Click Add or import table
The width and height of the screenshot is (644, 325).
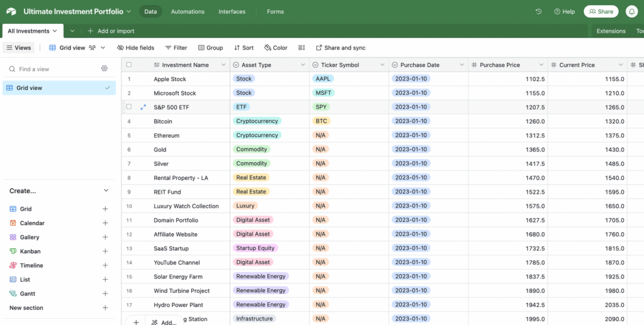tap(111, 31)
